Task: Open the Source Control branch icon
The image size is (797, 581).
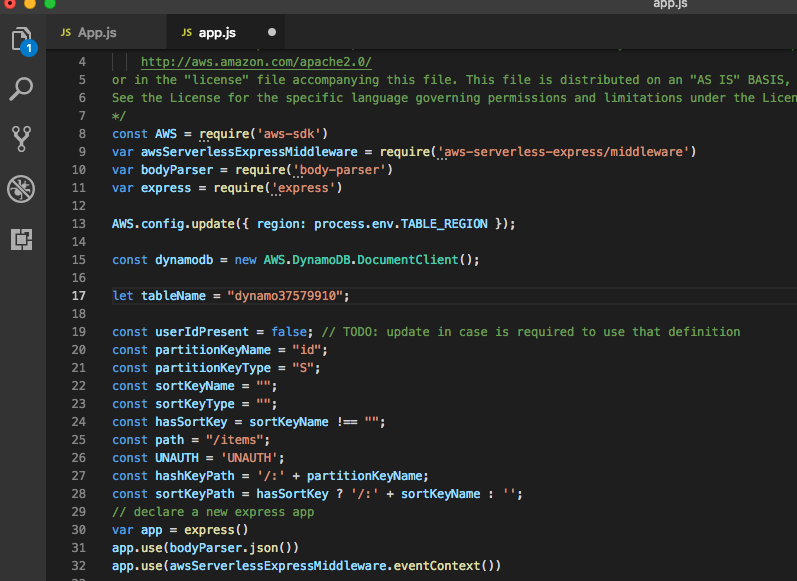Action: [x=21, y=139]
